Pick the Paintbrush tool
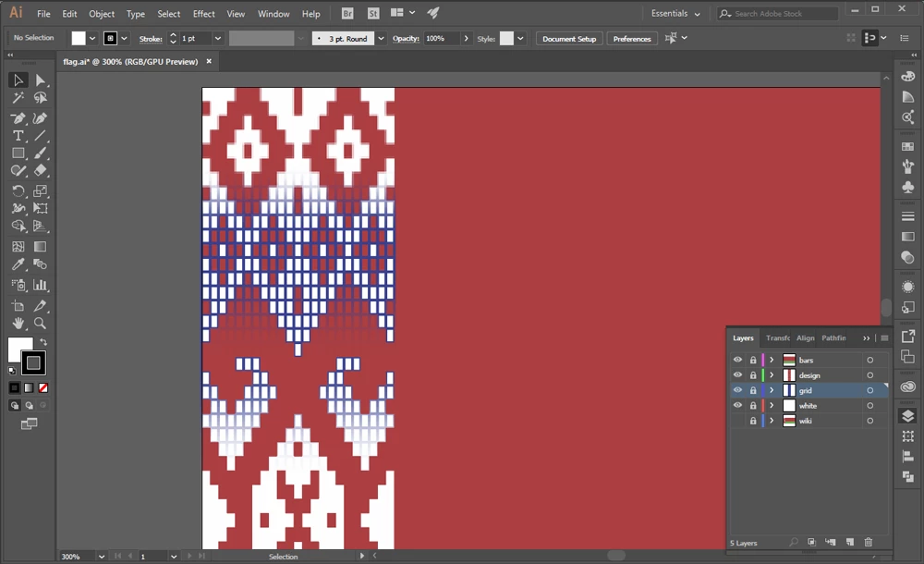The image size is (924, 564). (x=40, y=153)
